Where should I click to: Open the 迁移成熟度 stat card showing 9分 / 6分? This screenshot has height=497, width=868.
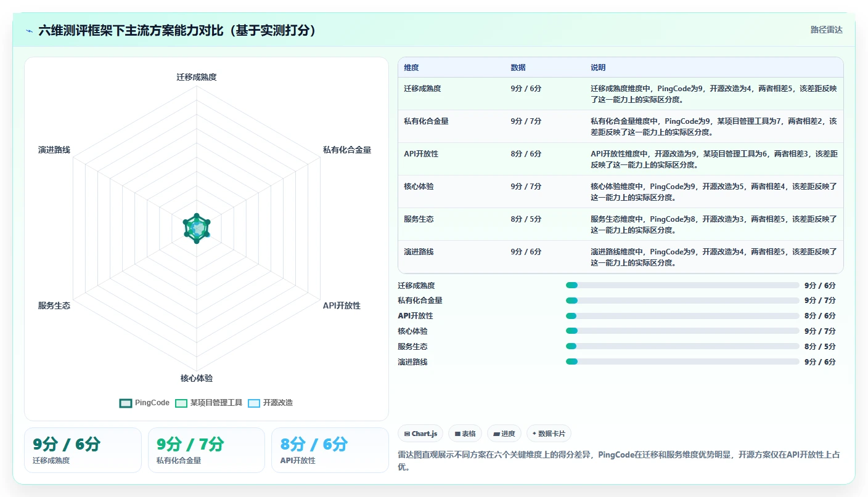point(83,450)
